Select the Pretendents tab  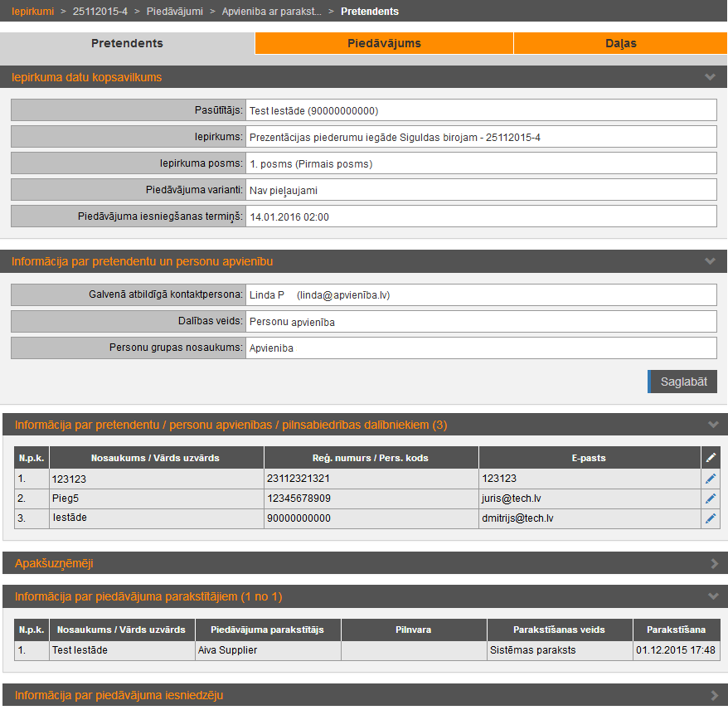(127, 43)
